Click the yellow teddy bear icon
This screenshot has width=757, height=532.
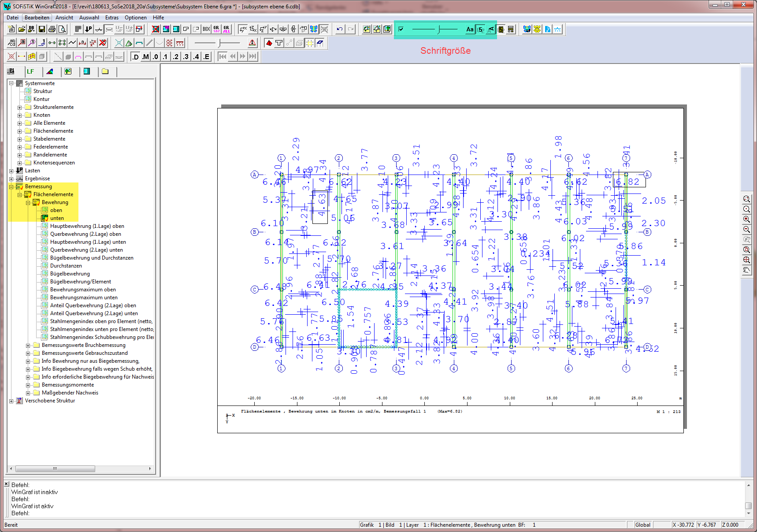point(537,30)
